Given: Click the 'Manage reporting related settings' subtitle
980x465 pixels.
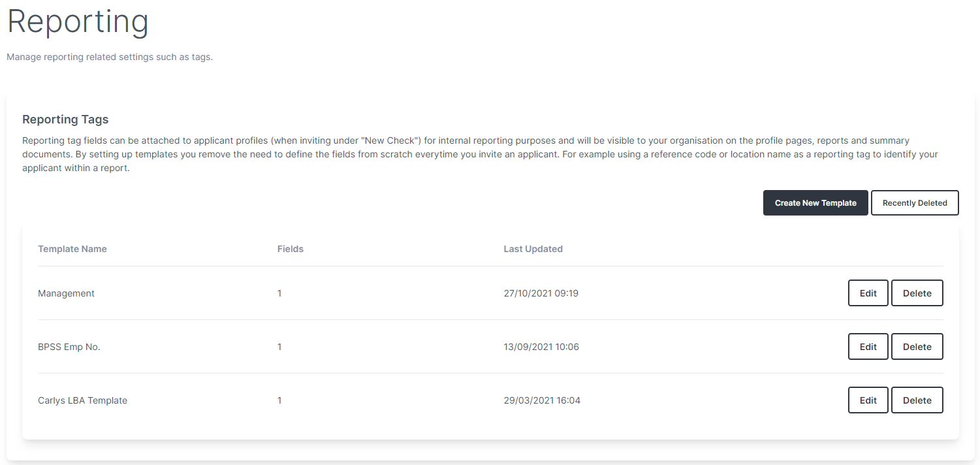Looking at the screenshot, I should tap(110, 57).
